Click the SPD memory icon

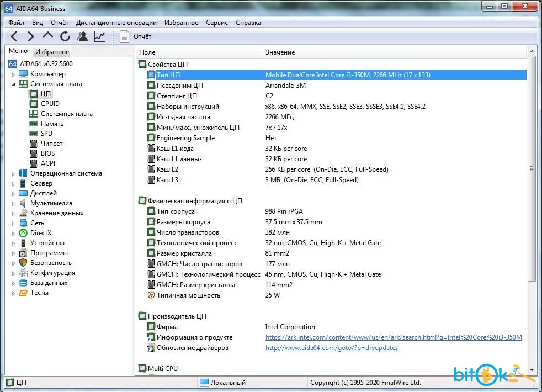tap(34, 134)
